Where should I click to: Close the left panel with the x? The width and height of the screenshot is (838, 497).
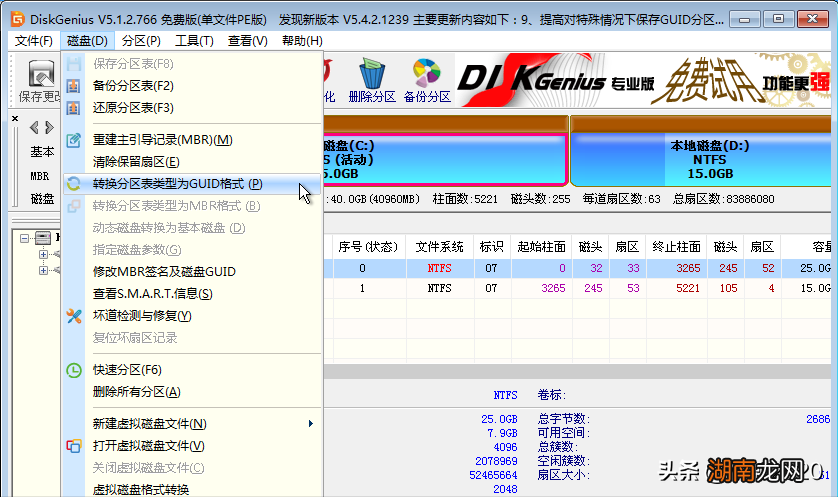[15, 119]
